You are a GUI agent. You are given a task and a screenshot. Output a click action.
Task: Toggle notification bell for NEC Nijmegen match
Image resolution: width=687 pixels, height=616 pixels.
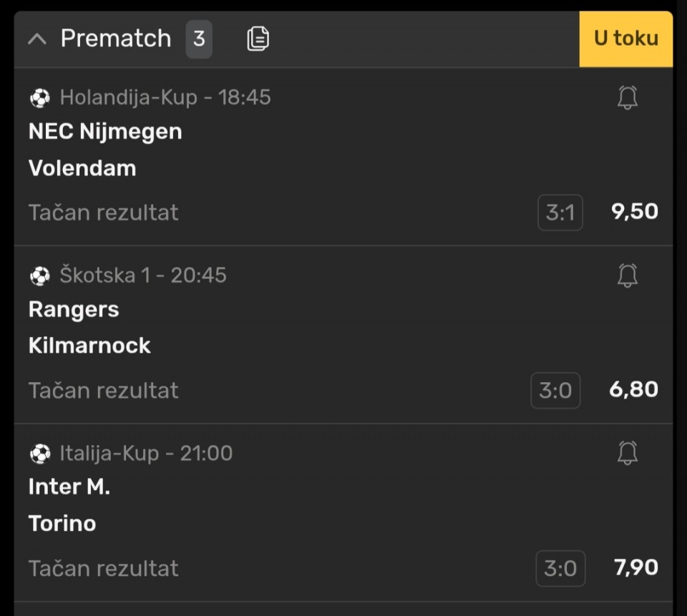pos(628,97)
